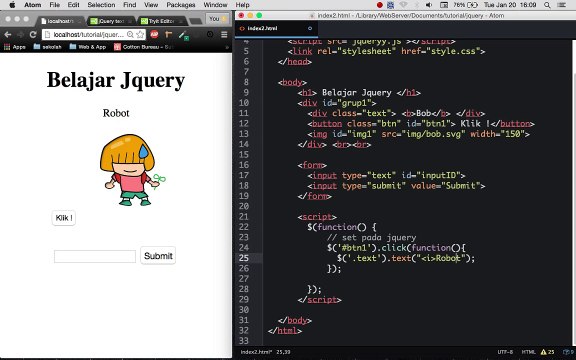Click the Klik ! button
The image size is (576, 360).
point(64,218)
